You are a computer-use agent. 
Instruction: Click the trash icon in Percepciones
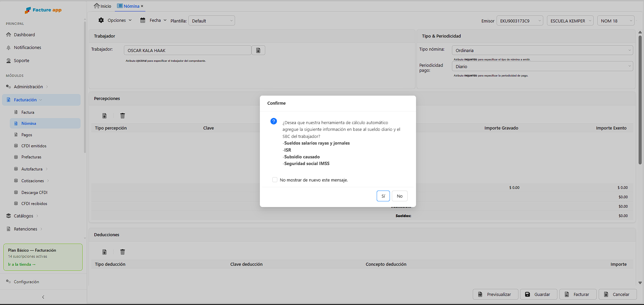[x=123, y=116]
